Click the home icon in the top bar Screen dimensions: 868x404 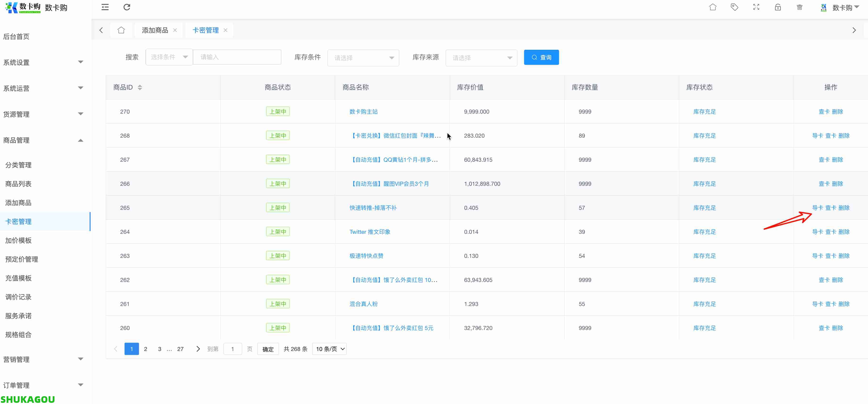coord(713,7)
